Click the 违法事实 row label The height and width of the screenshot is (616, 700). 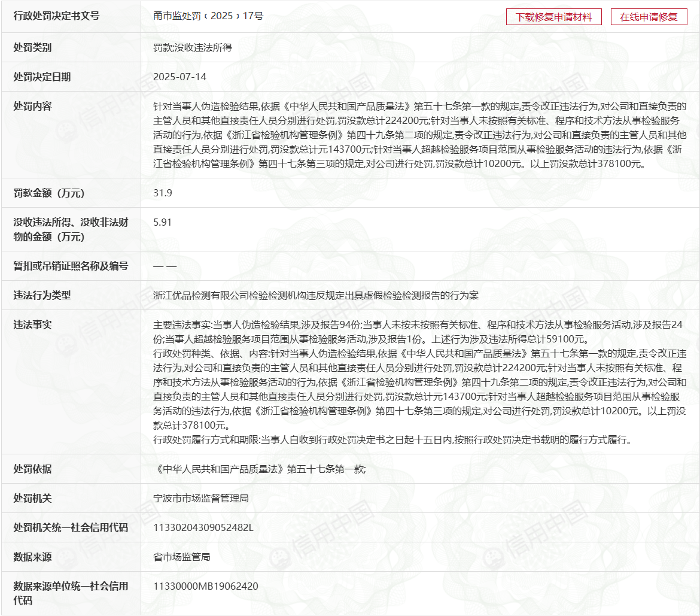tap(32, 324)
